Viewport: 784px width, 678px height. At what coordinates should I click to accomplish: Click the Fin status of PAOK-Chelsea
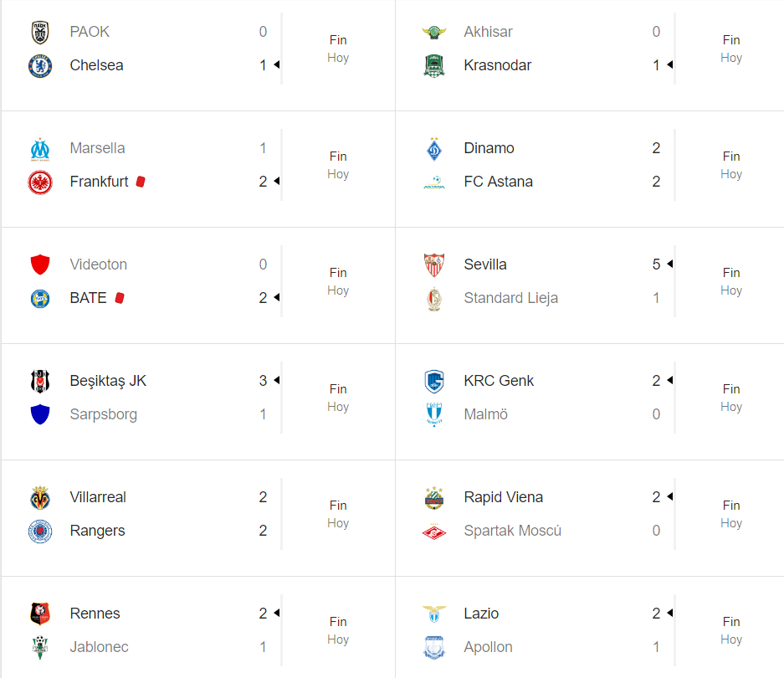(x=338, y=40)
